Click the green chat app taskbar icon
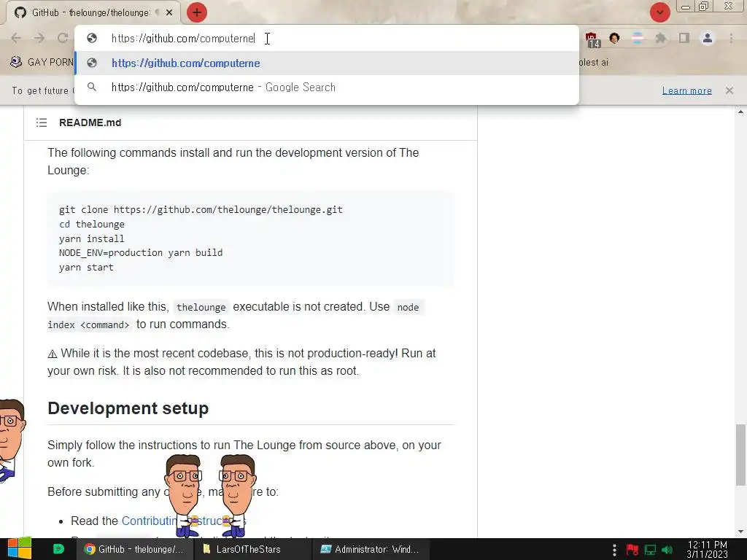The image size is (747, 560). point(58,549)
